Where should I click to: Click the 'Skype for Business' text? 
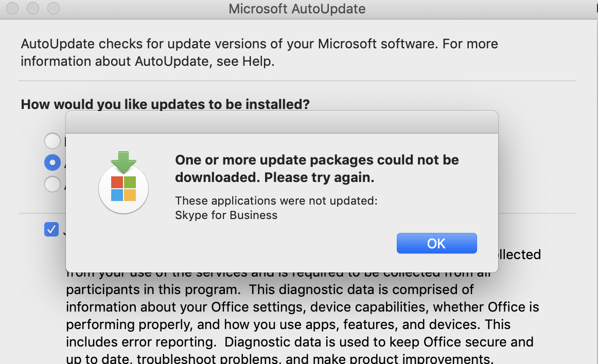[x=226, y=215]
